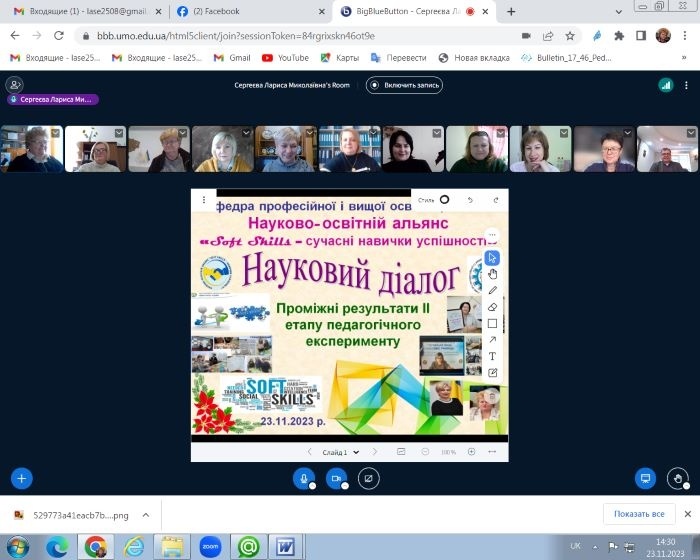Toggle the raise hand button

[x=678, y=478]
